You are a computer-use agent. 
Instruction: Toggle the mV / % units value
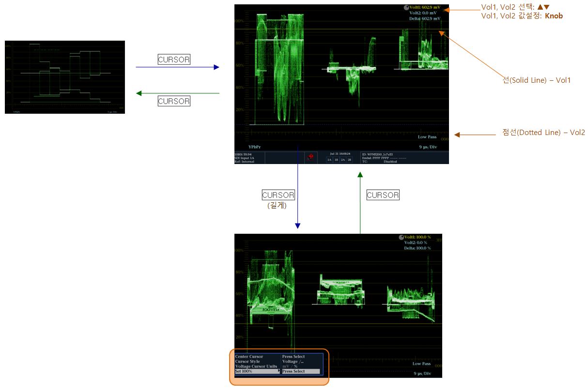[x=290, y=366]
